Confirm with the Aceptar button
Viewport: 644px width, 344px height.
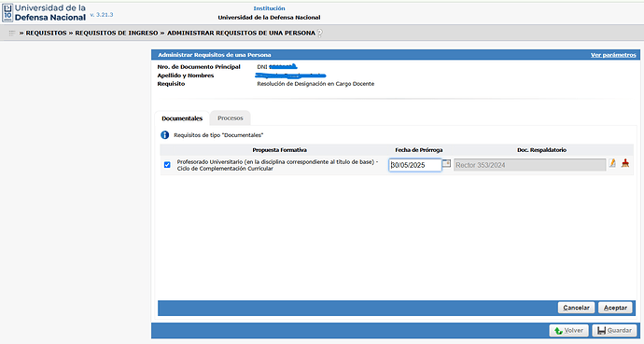click(x=615, y=308)
